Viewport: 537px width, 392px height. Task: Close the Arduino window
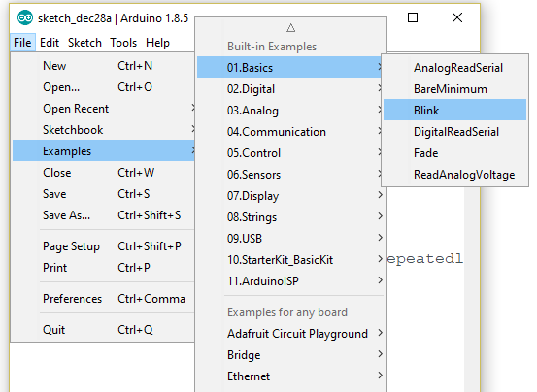point(457,17)
